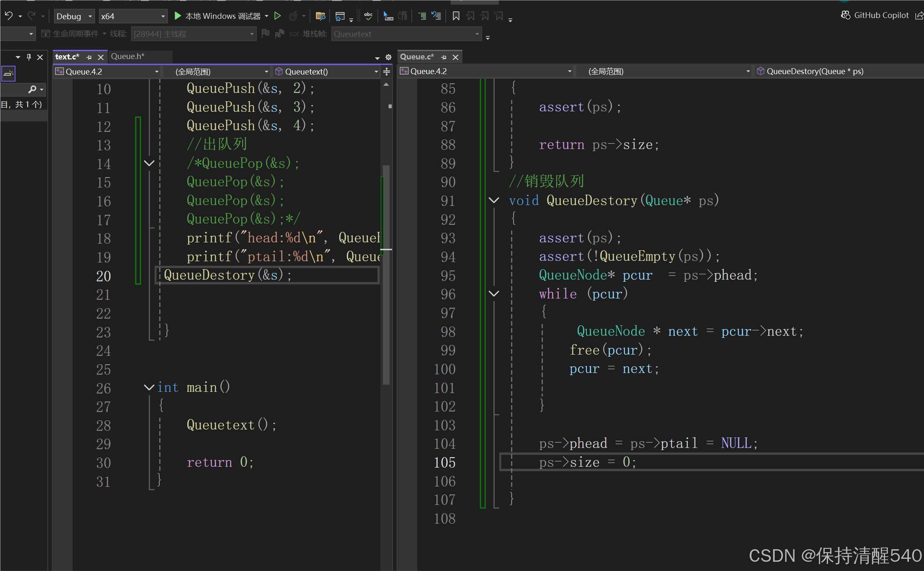Image resolution: width=924 pixels, height=571 pixels.
Task: Collapse the while loop block at line 96
Action: click(494, 293)
